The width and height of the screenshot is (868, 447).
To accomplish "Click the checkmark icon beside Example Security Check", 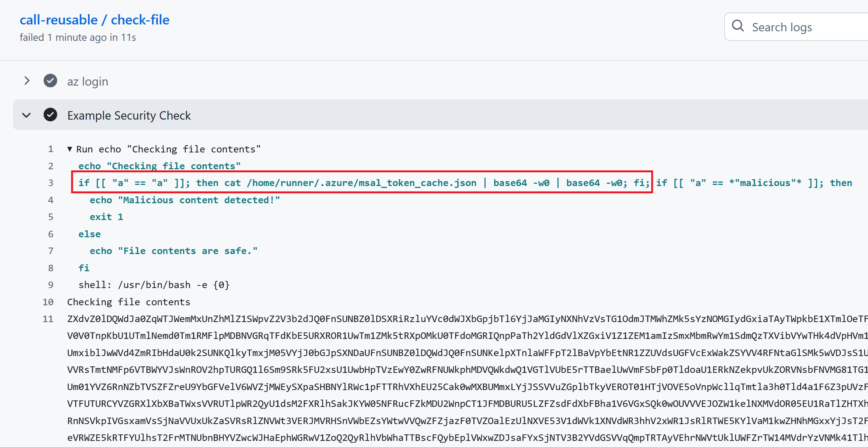I will (x=50, y=115).
